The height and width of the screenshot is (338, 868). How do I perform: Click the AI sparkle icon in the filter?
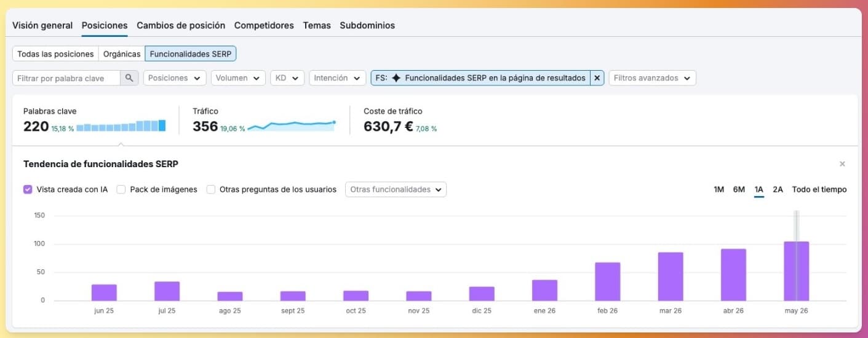click(x=396, y=78)
